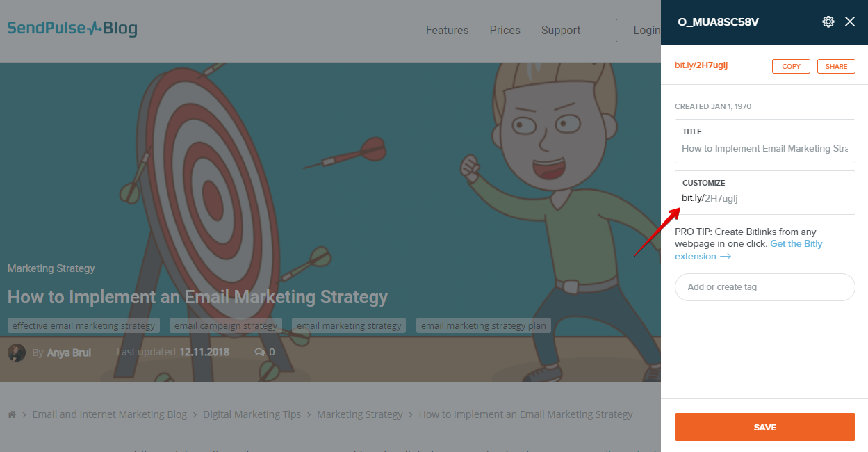Go to the Features menu item
868x452 pixels.
(447, 30)
